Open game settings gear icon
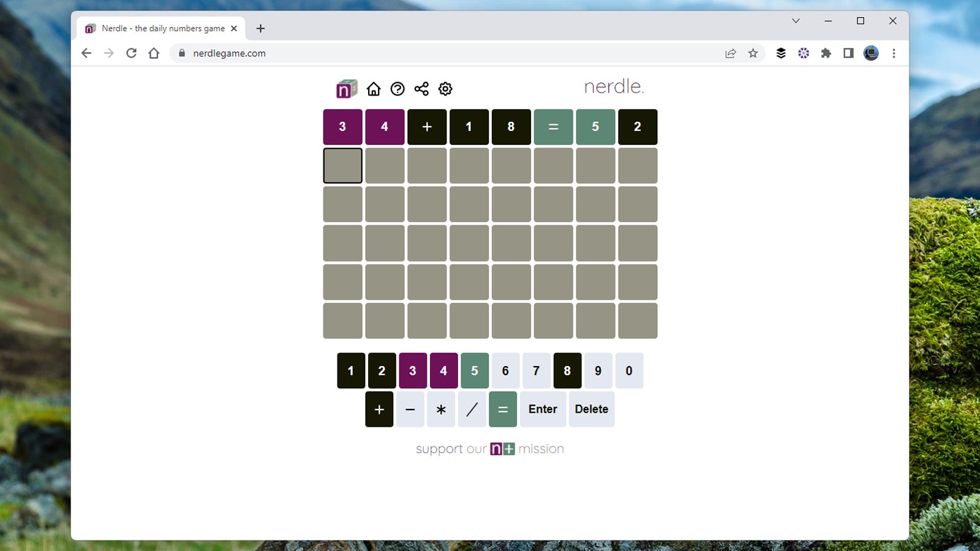The height and width of the screenshot is (551, 980). tap(445, 89)
